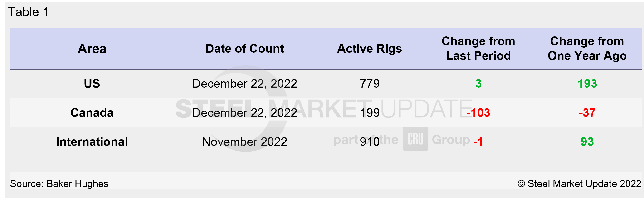
Task: Select the "Active Rigs" column header
Action: tap(370, 49)
